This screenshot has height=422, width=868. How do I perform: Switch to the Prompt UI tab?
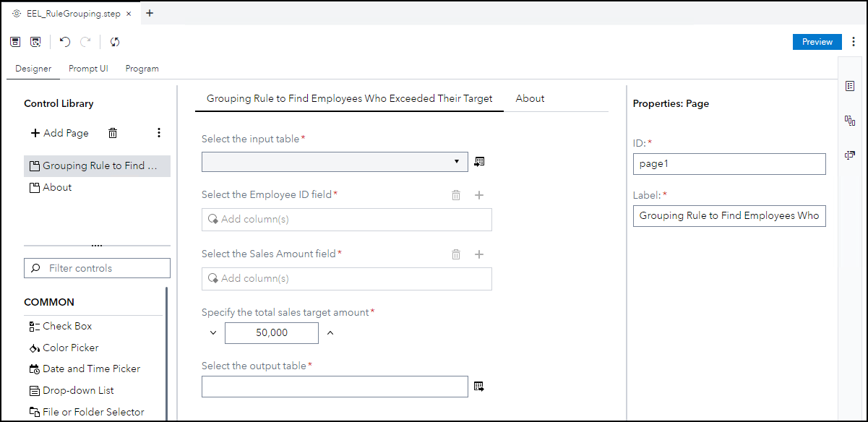point(88,69)
